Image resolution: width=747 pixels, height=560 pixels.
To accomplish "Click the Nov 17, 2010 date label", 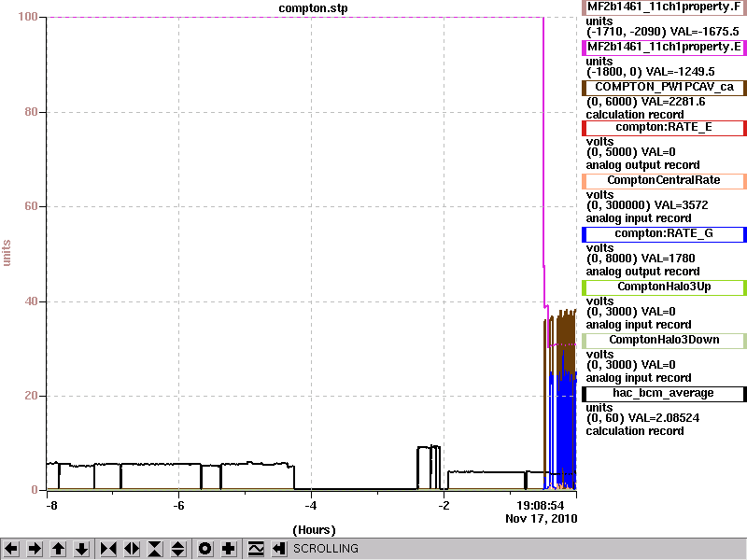I will click(542, 519).
